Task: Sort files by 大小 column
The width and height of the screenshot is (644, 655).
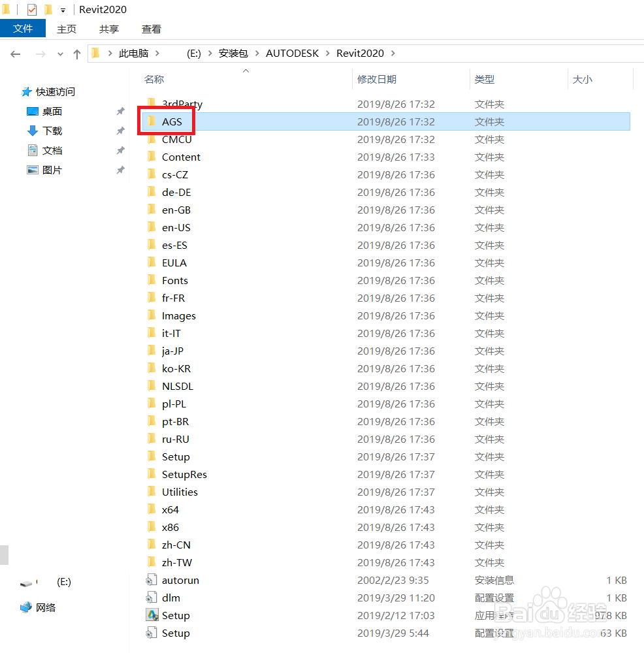Action: [x=582, y=79]
